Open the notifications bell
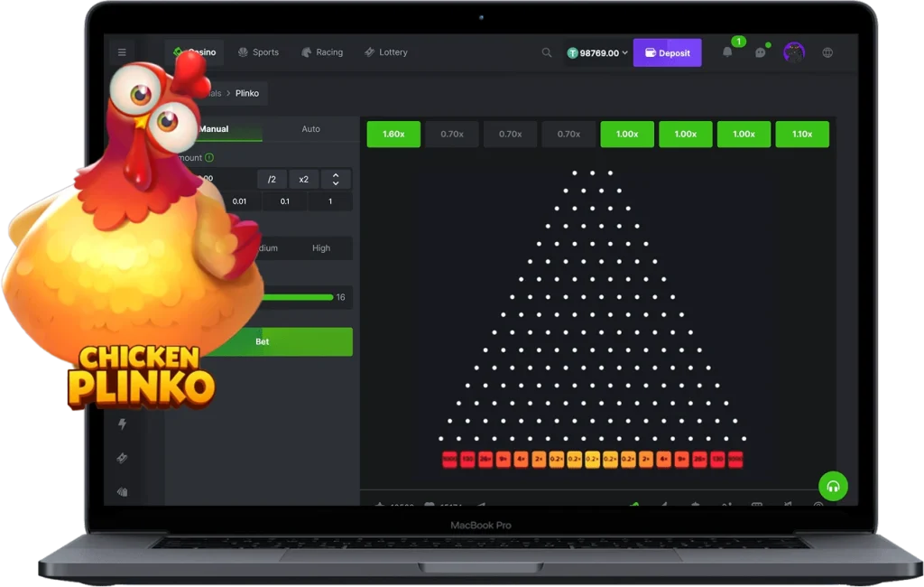This screenshot has height=587, width=924. point(727,51)
